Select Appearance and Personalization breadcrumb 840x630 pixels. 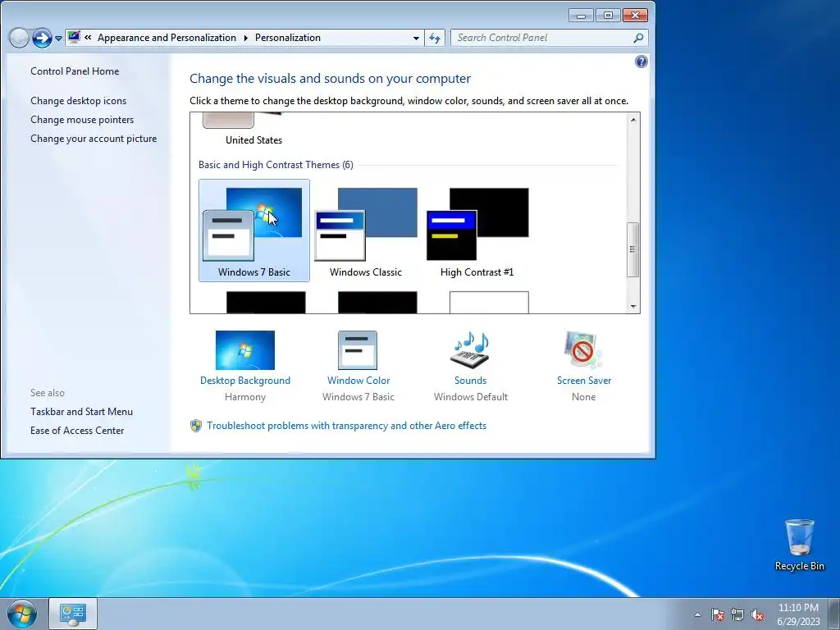point(167,38)
